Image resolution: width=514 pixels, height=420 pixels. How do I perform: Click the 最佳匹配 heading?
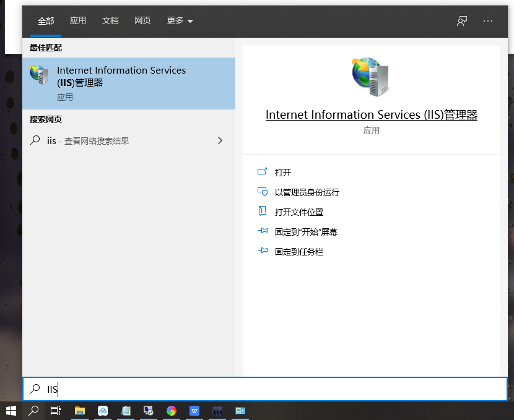point(46,48)
